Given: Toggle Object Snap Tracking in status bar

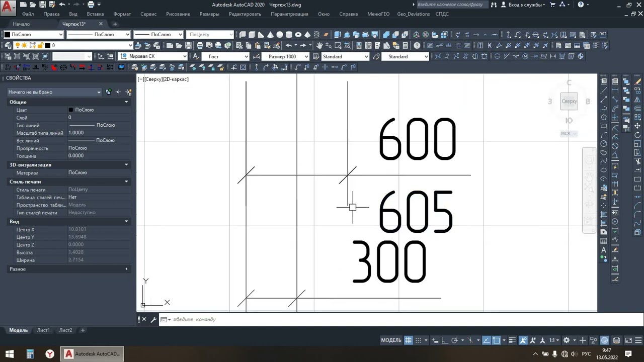Looking at the screenshot, I should [486, 340].
